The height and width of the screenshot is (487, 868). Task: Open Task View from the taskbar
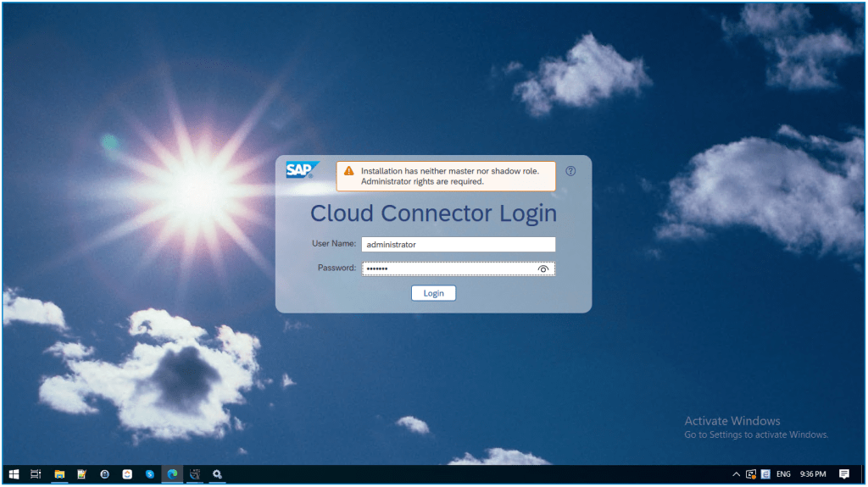point(36,474)
